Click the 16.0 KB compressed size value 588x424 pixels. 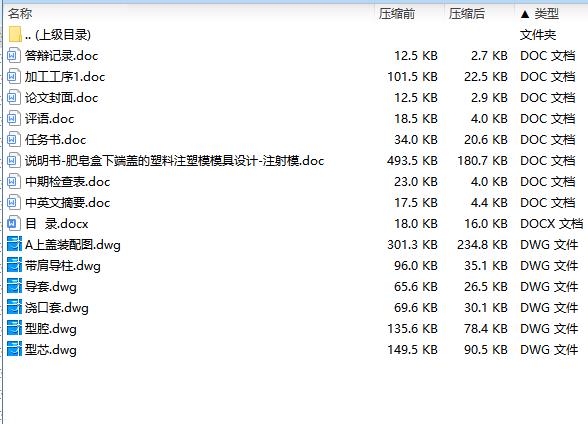click(486, 224)
